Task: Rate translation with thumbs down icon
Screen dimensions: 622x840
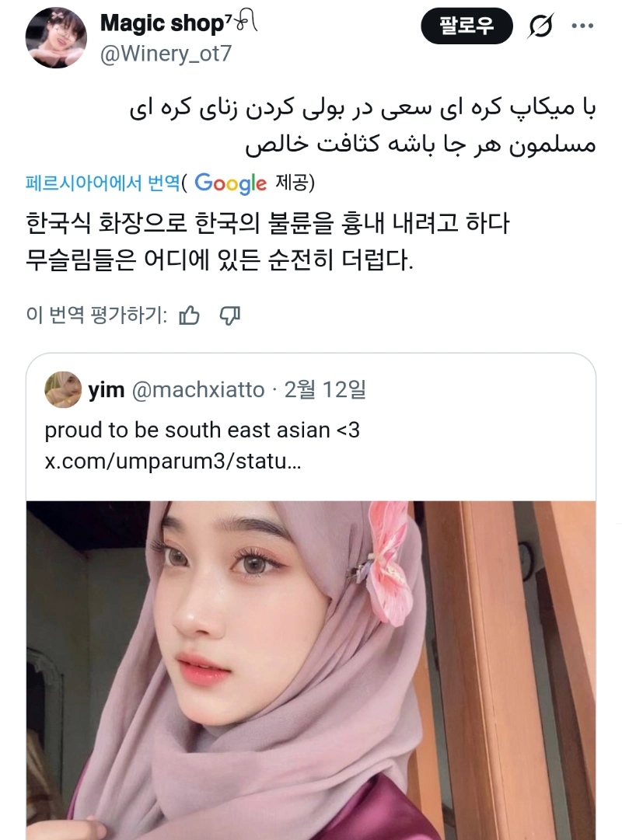Action: pyautogui.click(x=230, y=315)
